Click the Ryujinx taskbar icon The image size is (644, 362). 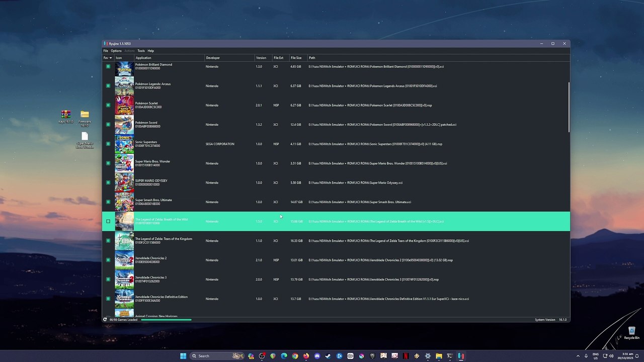pyautogui.click(x=461, y=356)
